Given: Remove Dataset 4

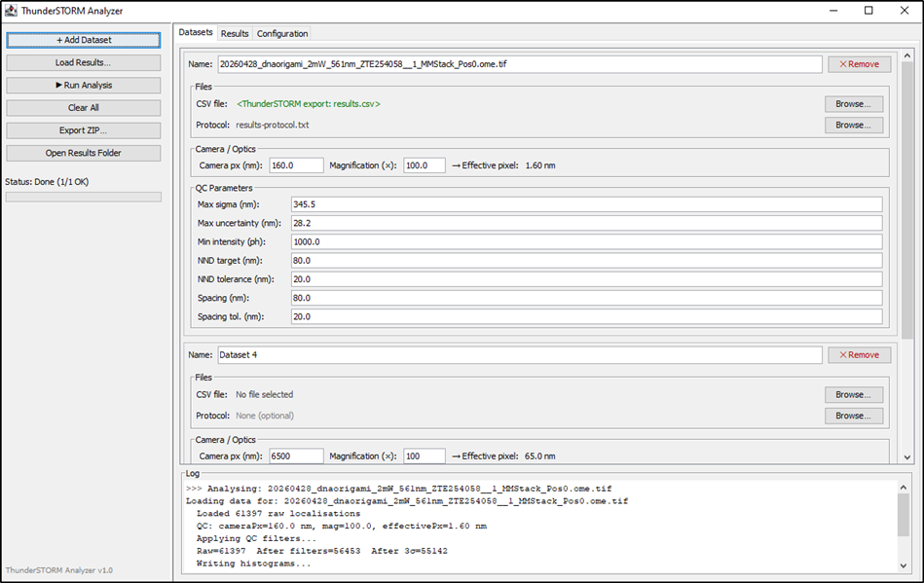Looking at the screenshot, I should [x=859, y=355].
